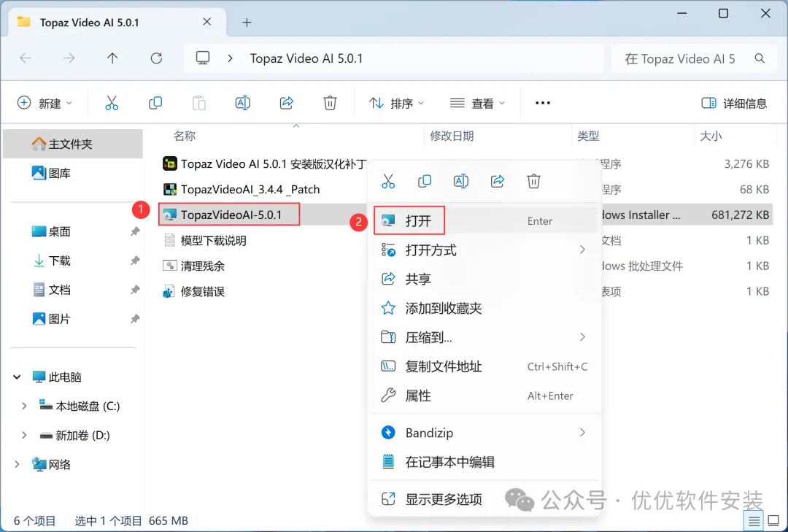Expand the 新加卷 (D:) tree node

(x=23, y=435)
